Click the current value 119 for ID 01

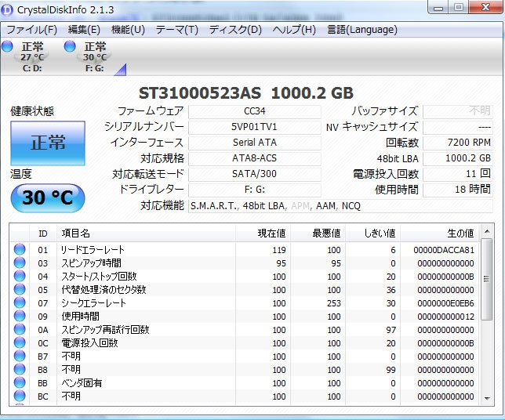tap(279, 250)
